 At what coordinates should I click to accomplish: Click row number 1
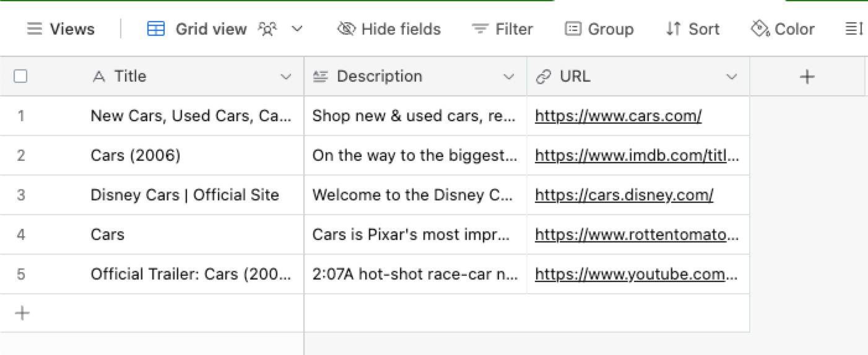tap(21, 116)
